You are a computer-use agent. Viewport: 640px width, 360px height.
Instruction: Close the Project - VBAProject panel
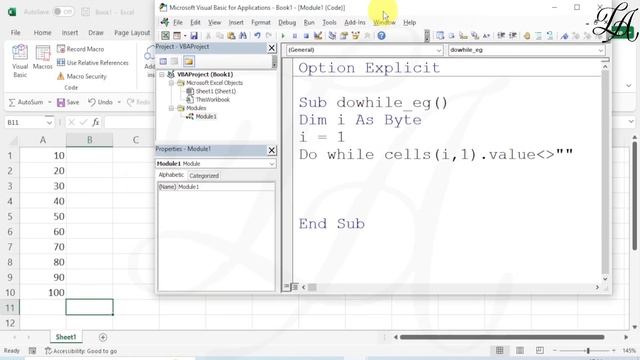tap(271, 48)
